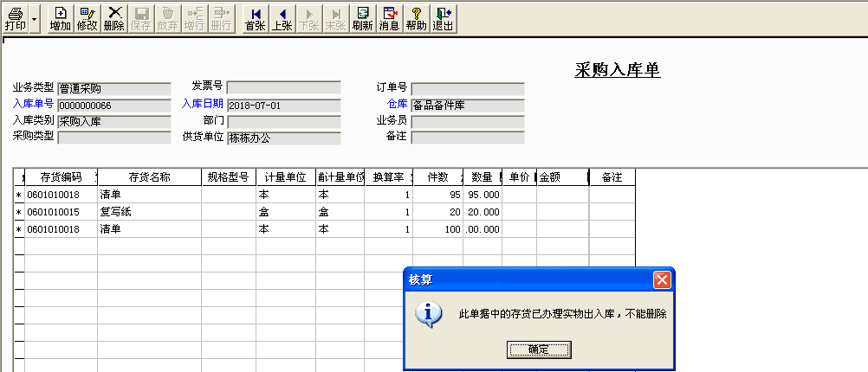Click the 增行 add-row toolbar button

pyautogui.click(x=194, y=19)
